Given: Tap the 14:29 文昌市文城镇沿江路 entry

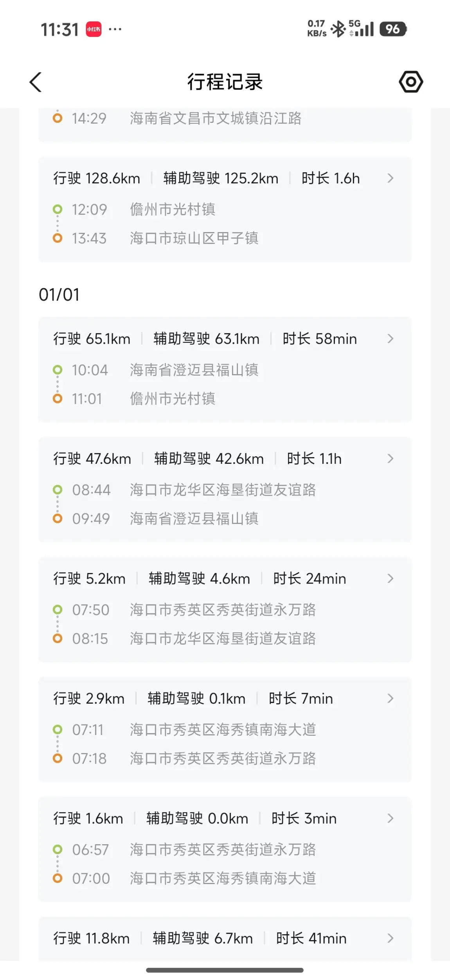Looking at the screenshot, I should (215, 118).
